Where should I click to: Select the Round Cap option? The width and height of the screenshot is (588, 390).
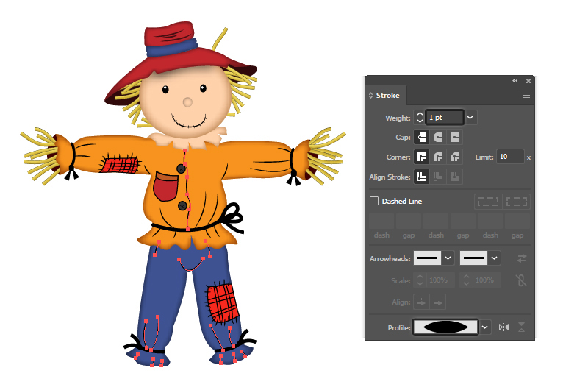439,137
